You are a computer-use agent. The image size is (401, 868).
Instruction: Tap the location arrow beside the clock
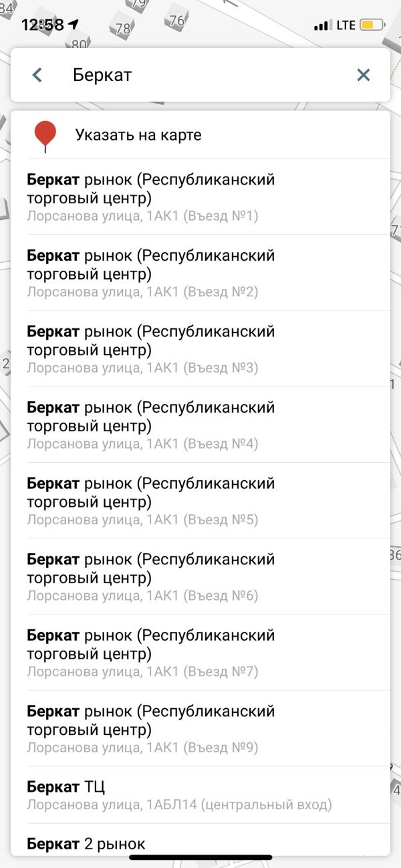coord(74,25)
